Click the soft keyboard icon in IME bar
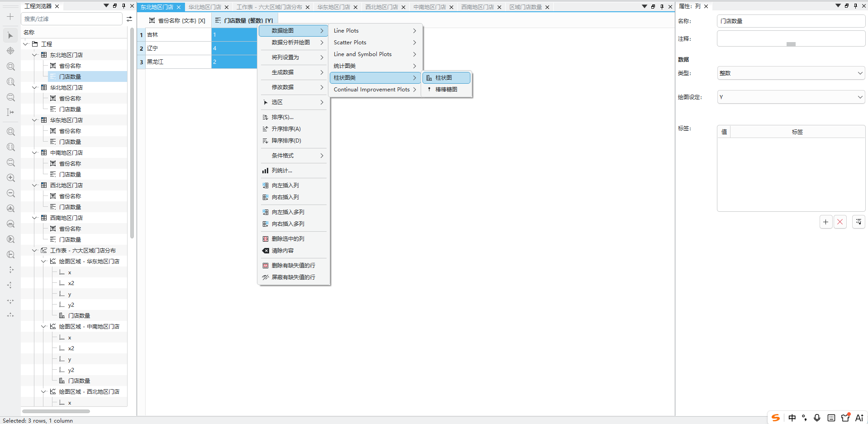The height and width of the screenshot is (424, 868). pos(831,418)
